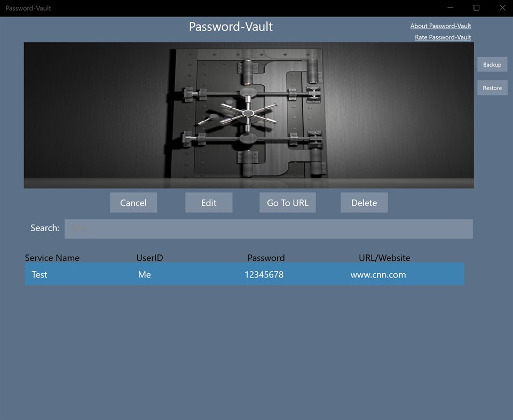This screenshot has width=513, height=420.
Task: Edit the selected Test entry
Action: tap(209, 202)
